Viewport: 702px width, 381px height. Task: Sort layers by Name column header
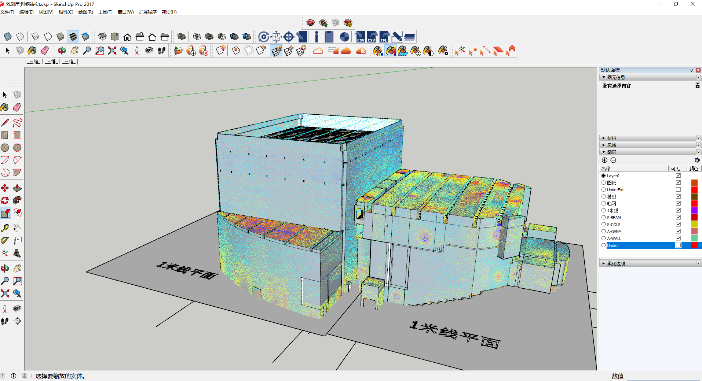pos(634,169)
